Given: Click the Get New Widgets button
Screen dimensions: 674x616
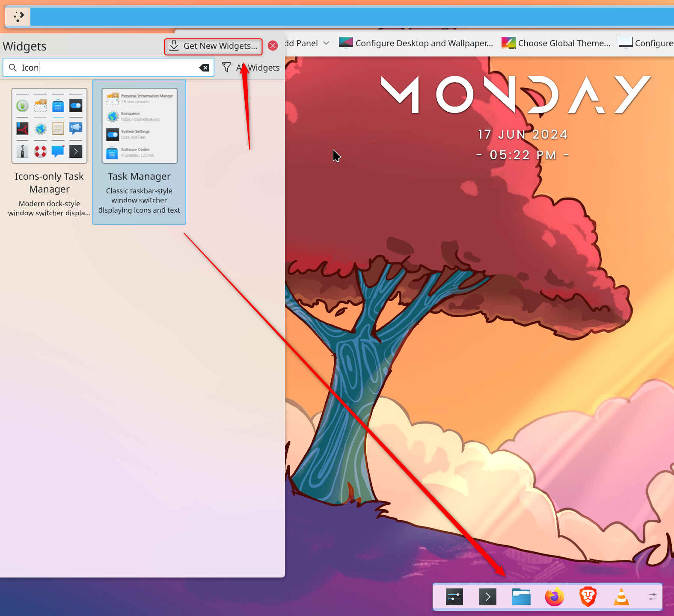Looking at the screenshot, I should [x=213, y=46].
